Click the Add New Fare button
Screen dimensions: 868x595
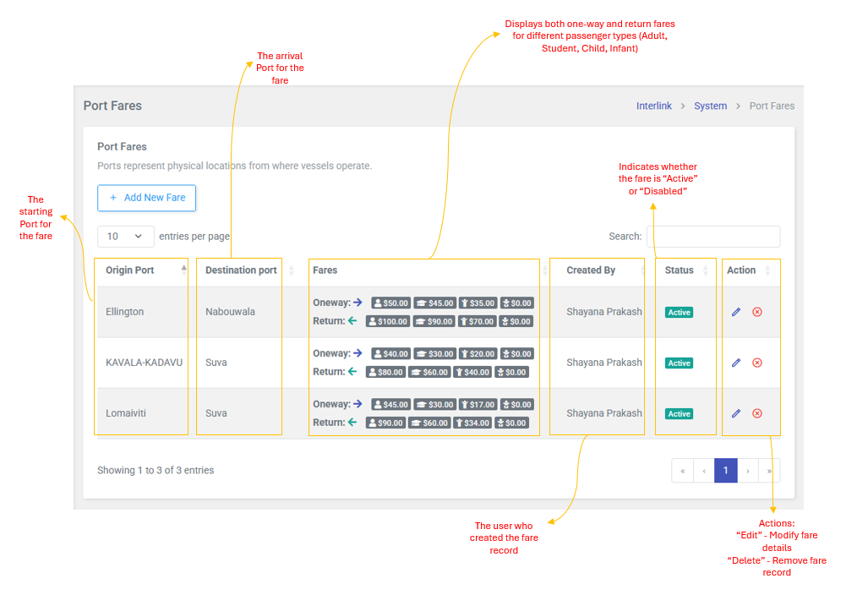coord(147,198)
